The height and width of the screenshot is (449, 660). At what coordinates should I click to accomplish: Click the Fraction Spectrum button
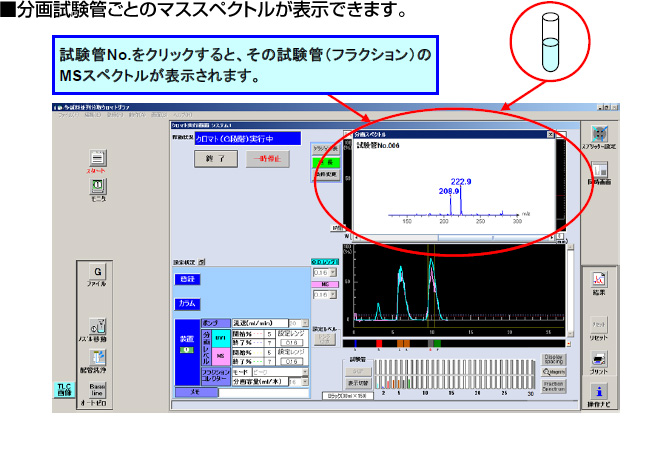tap(552, 385)
